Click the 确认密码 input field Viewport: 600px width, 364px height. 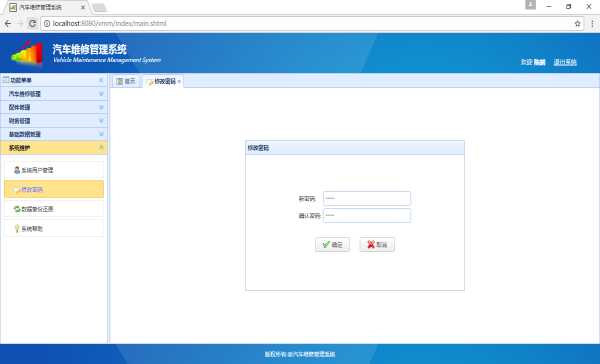pyautogui.click(x=367, y=215)
